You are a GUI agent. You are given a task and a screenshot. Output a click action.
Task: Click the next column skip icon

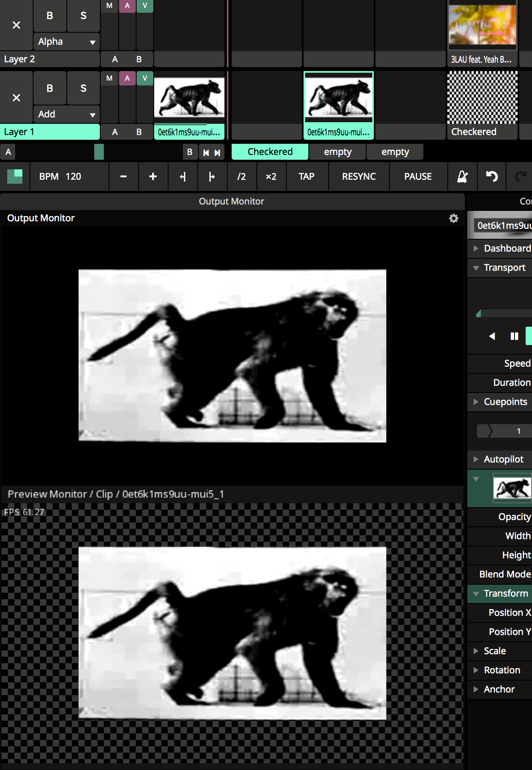click(217, 153)
